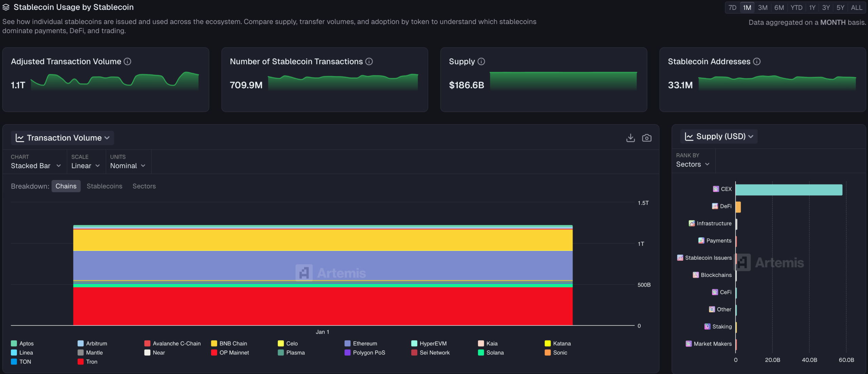Click the Stablecoin Issuers sector icon
Image resolution: width=868 pixels, height=374 pixels.
coord(680,258)
